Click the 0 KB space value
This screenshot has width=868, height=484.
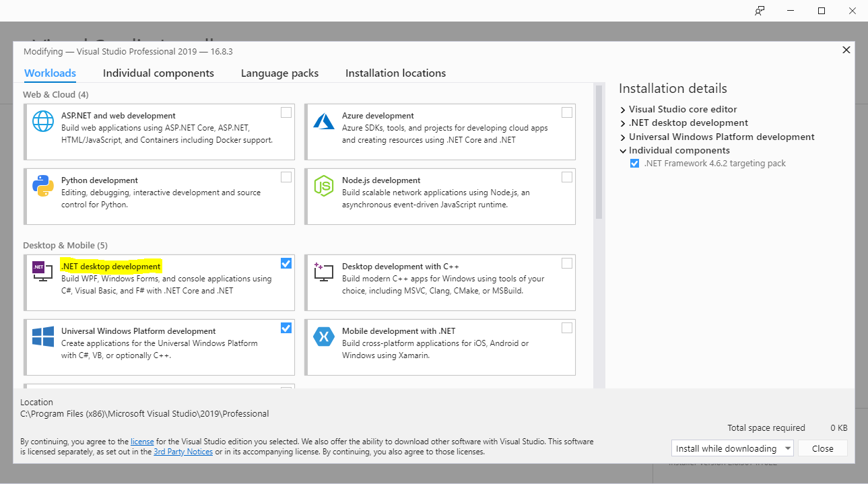pos(838,427)
